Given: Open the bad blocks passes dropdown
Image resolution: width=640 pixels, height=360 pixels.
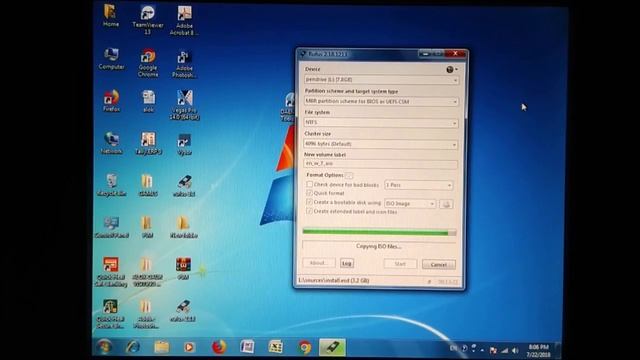Looking at the screenshot, I should point(418,185).
